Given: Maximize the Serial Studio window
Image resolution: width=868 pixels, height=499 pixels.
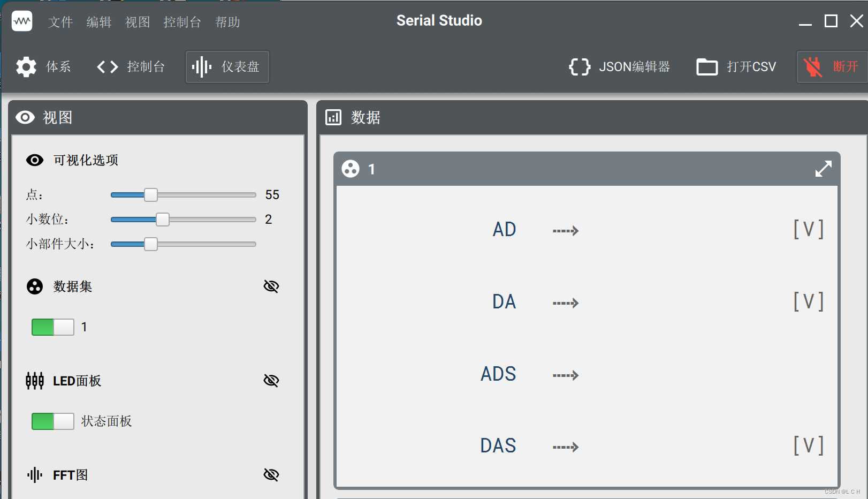Looking at the screenshot, I should (831, 21).
